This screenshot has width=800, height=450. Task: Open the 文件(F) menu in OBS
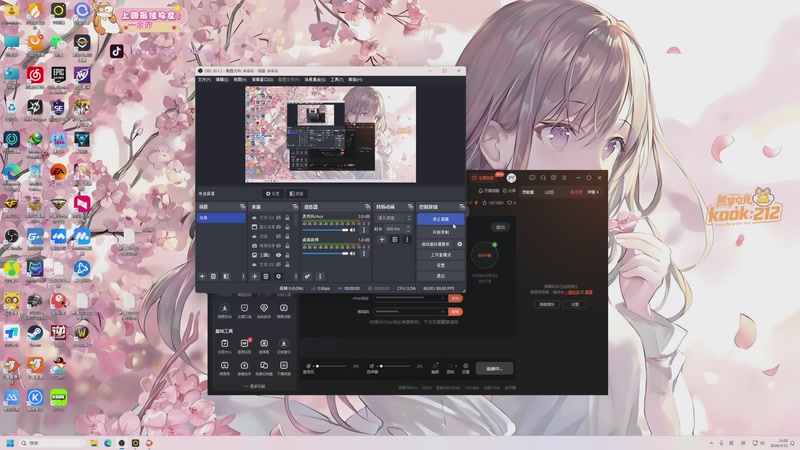pyautogui.click(x=204, y=80)
